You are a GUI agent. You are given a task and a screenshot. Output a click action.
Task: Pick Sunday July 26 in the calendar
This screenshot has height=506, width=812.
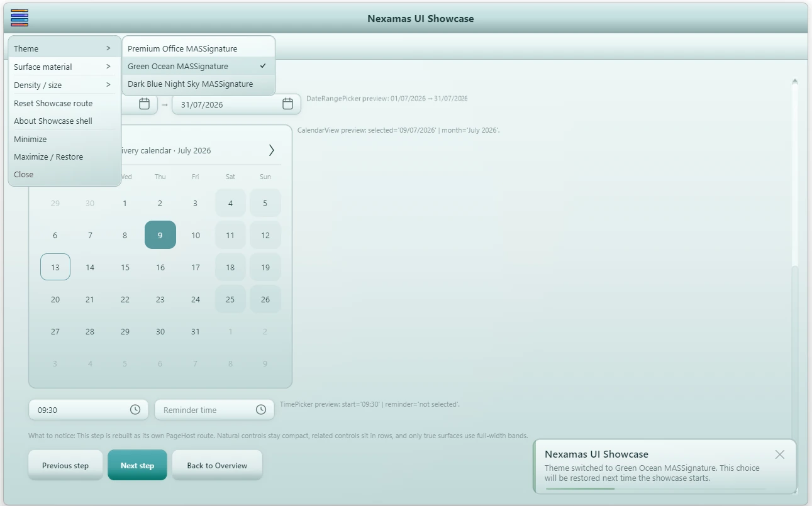[265, 299]
